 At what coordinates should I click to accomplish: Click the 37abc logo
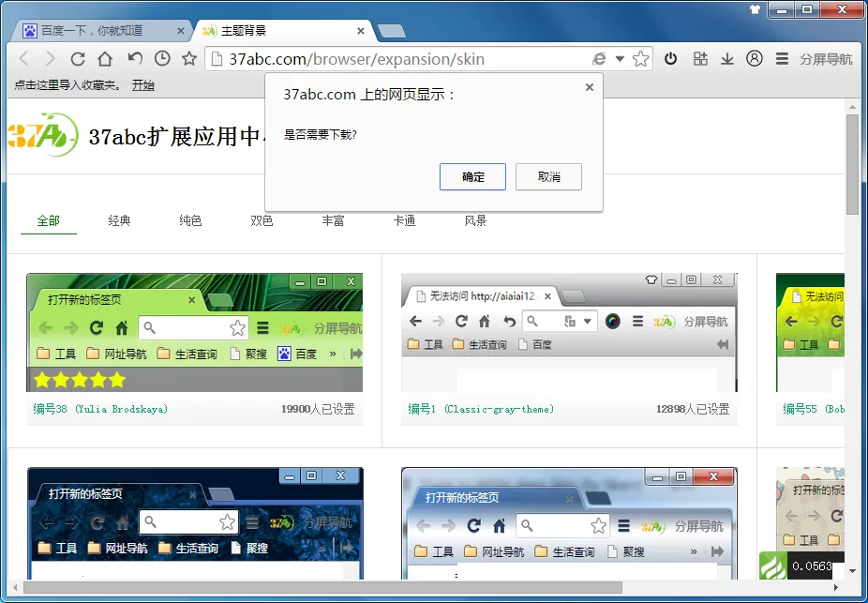[43, 134]
